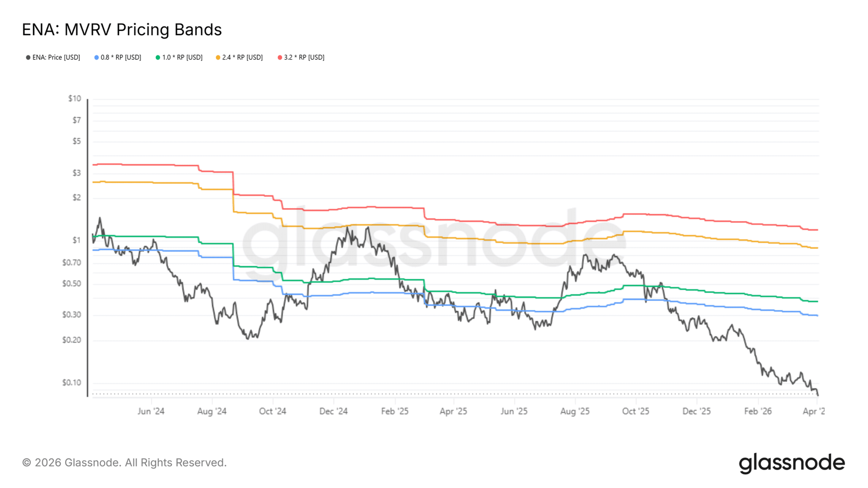The image size is (868, 488).
Task: Click the blue 0.8 * RP legend dot
Action: (97, 57)
